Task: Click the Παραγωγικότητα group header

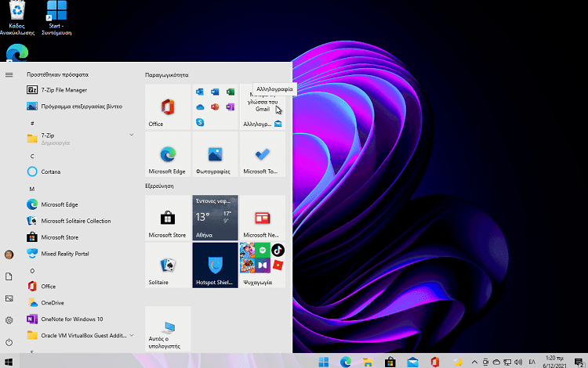Action: [x=166, y=75]
